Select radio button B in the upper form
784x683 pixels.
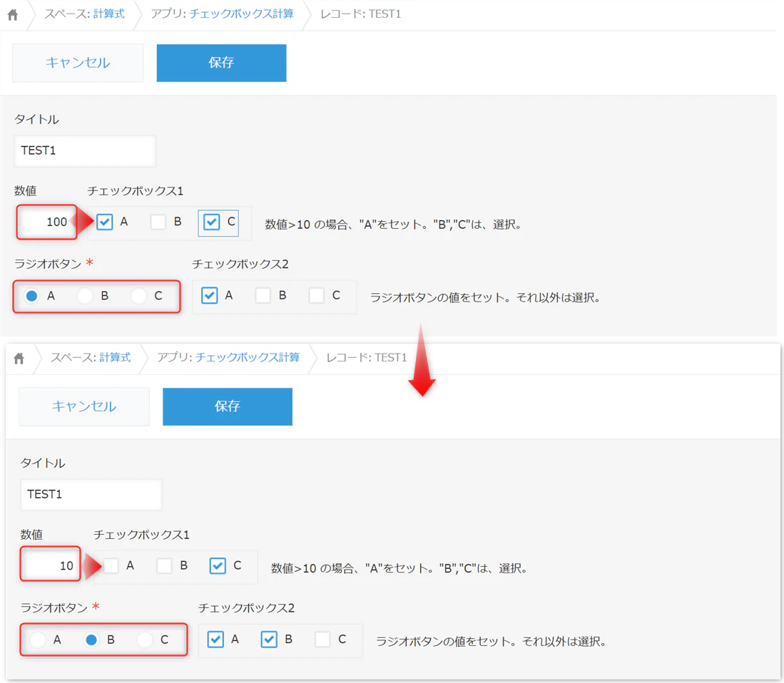coord(85,297)
